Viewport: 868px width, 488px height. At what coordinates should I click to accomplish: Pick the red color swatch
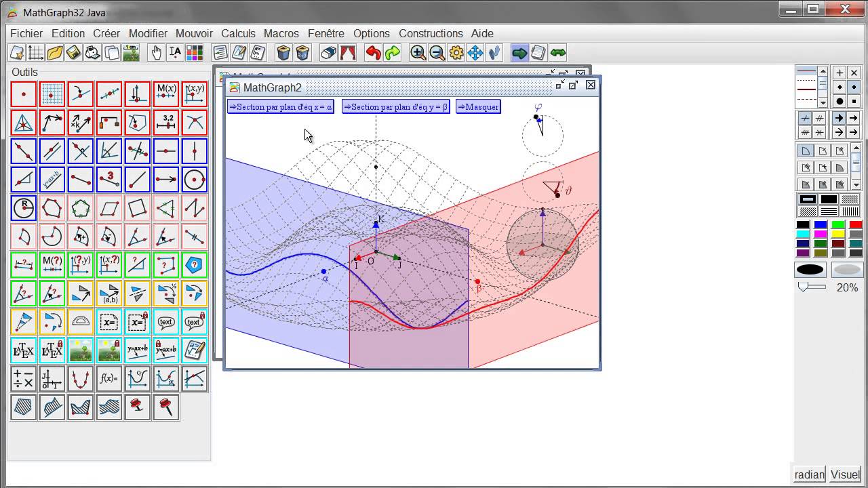coord(856,225)
